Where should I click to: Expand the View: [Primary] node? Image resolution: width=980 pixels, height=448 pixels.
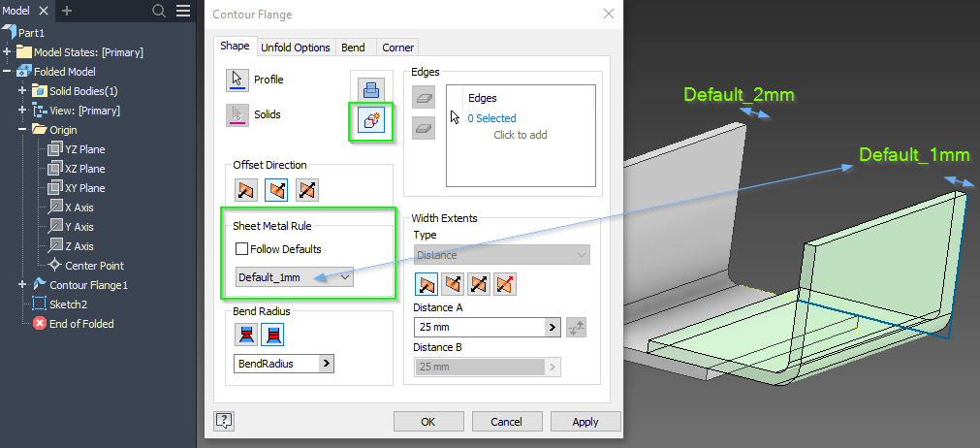point(22,111)
